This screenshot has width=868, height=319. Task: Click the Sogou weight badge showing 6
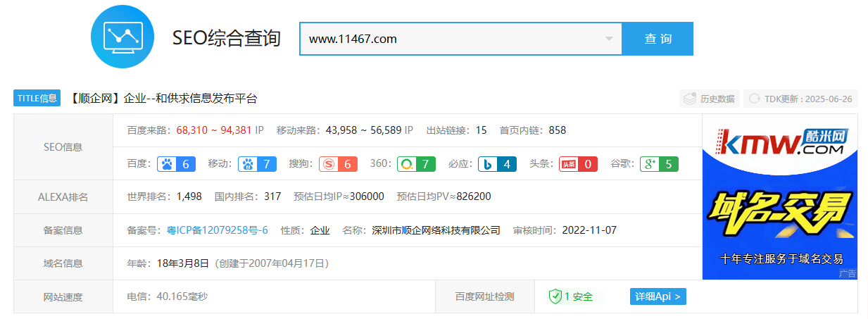pos(338,164)
